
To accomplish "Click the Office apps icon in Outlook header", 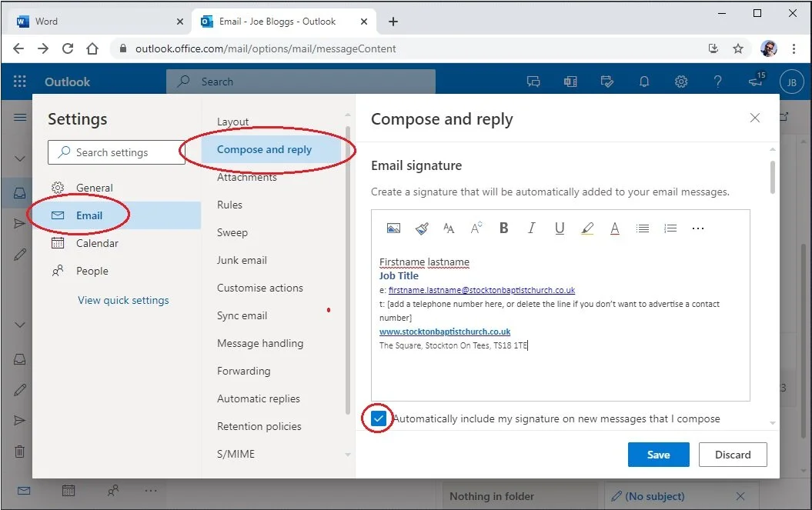I will 570,82.
